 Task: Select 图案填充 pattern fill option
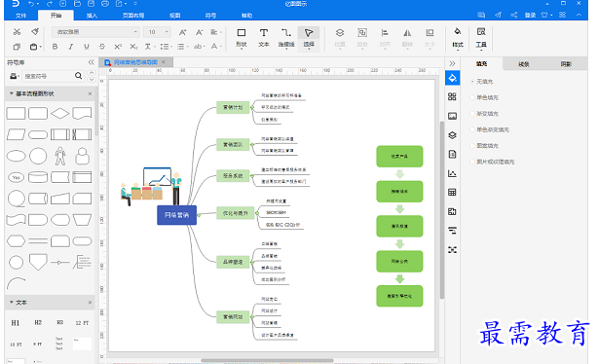click(x=484, y=146)
